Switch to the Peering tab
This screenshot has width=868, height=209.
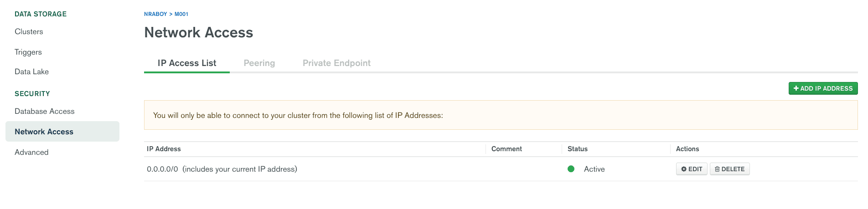[259, 63]
